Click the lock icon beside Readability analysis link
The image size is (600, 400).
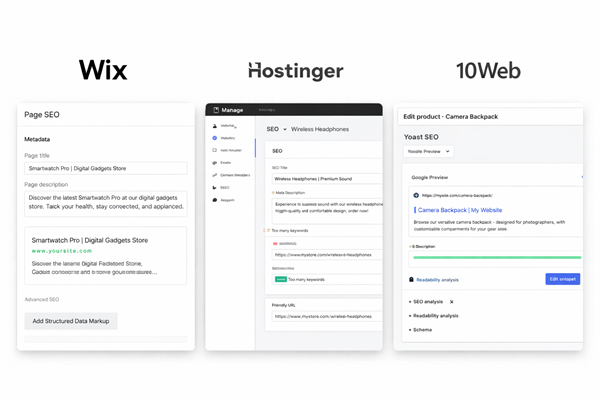413,280
